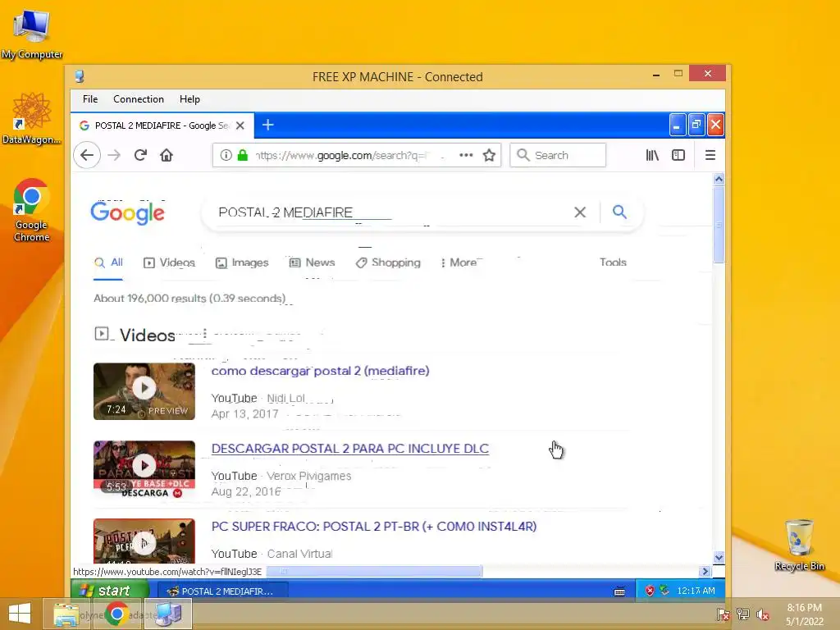Screen dimensions: 840x630
Task: Play the 7:24 video thumbnail preview
Action: click(x=144, y=391)
